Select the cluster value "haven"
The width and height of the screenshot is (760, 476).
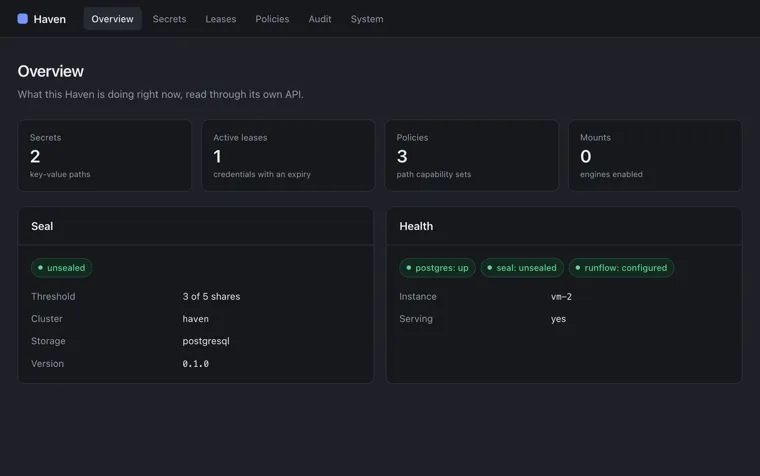tap(195, 319)
